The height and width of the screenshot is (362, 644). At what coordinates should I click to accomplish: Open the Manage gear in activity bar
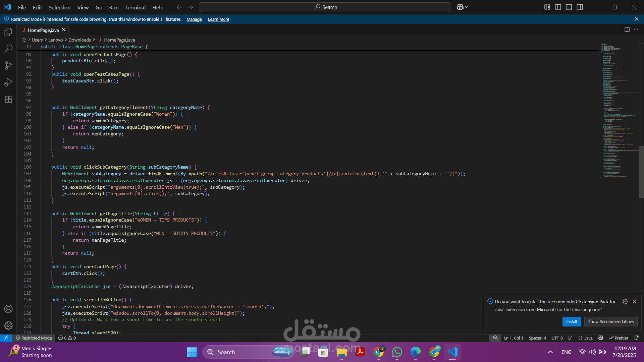pos(8,325)
